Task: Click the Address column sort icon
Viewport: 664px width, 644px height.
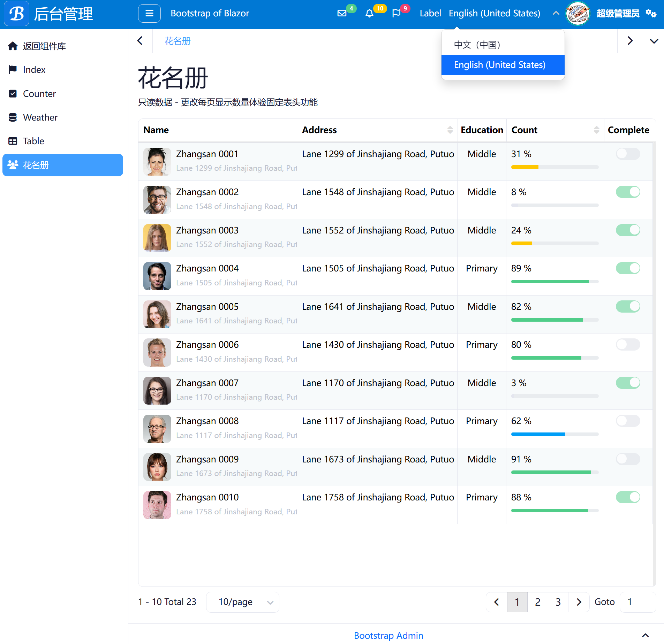Action: click(x=450, y=130)
